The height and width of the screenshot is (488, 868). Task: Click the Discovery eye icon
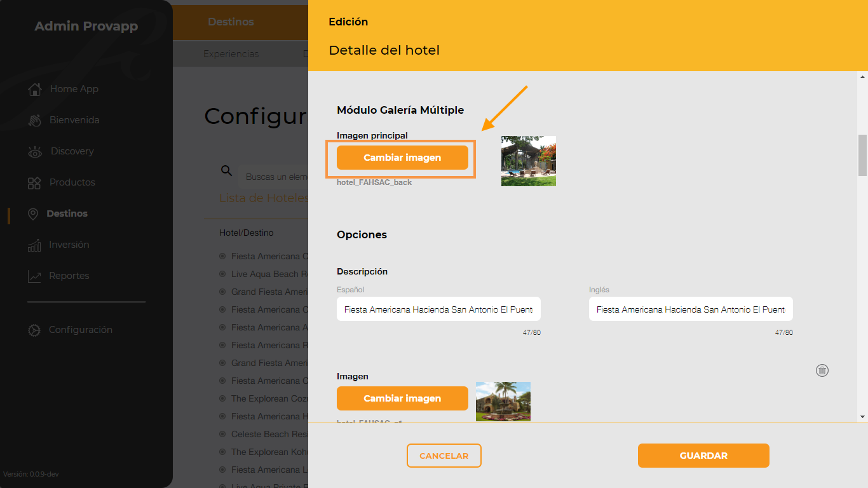(x=35, y=151)
